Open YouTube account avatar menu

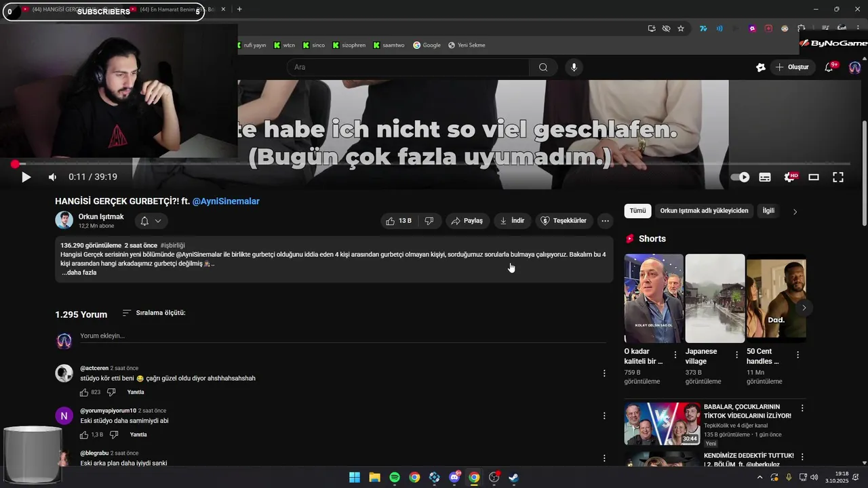click(854, 67)
